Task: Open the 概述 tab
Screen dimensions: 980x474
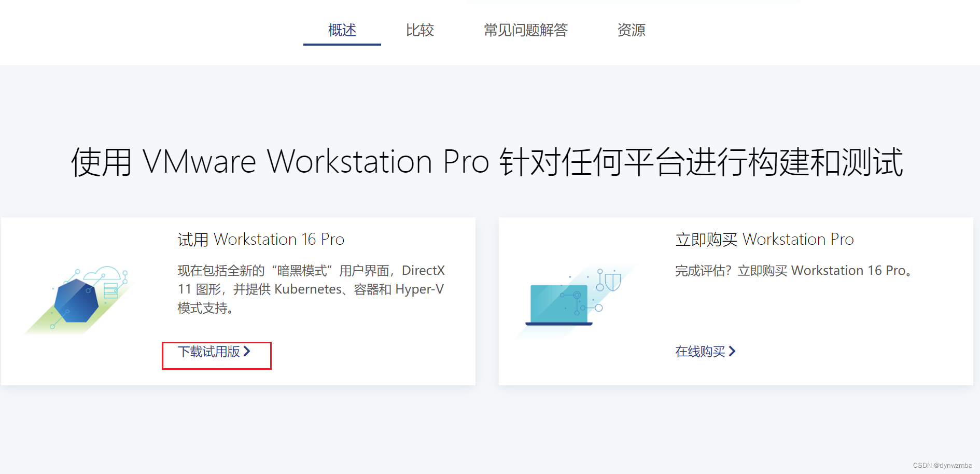Action: (342, 30)
